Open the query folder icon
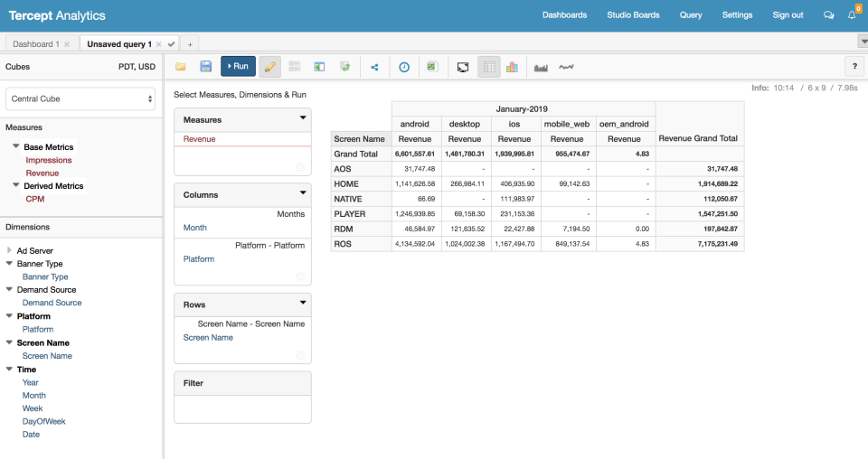868x459 pixels. point(181,66)
